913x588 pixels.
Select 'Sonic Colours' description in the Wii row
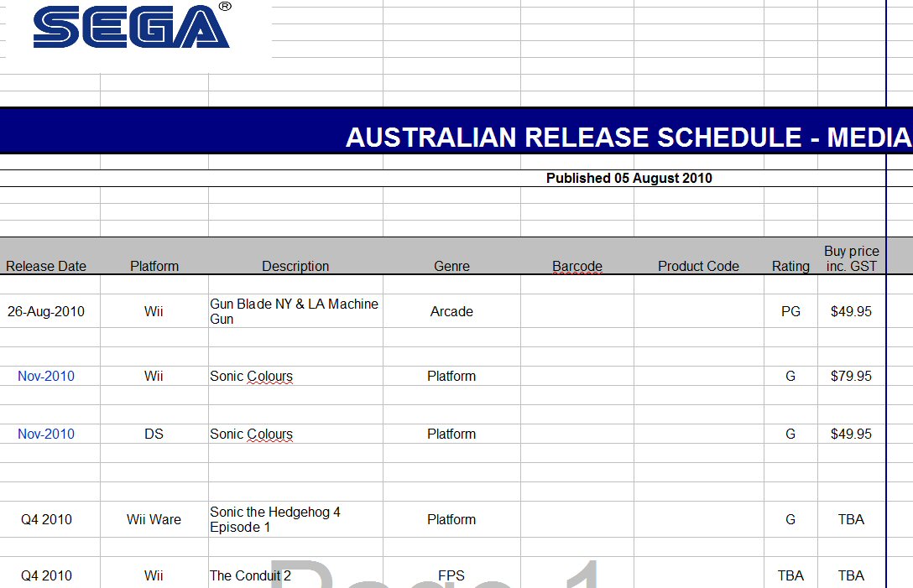pyautogui.click(x=295, y=376)
